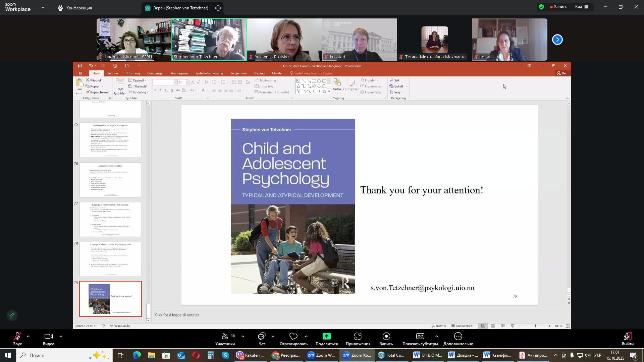Open Участники participants list
This screenshot has height=362, width=644.
pyautogui.click(x=225, y=337)
